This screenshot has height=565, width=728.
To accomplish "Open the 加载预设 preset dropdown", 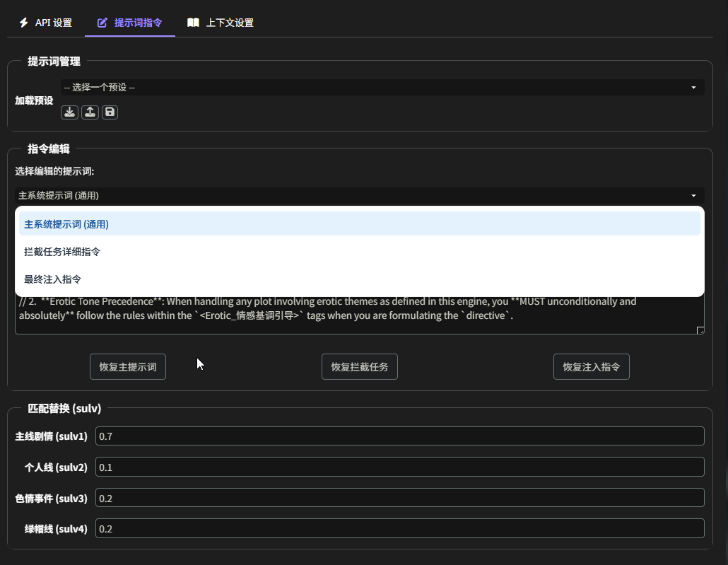I will pyautogui.click(x=382, y=87).
